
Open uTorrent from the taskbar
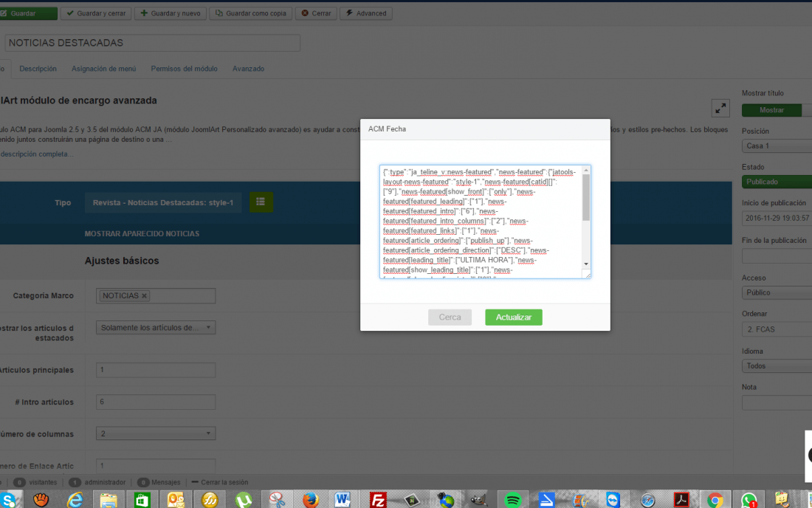(244, 500)
